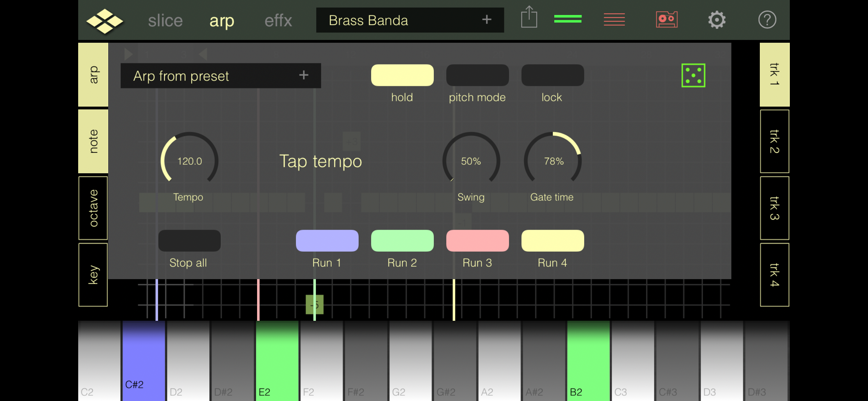
Task: Switch to the effx tab
Action: point(278,21)
